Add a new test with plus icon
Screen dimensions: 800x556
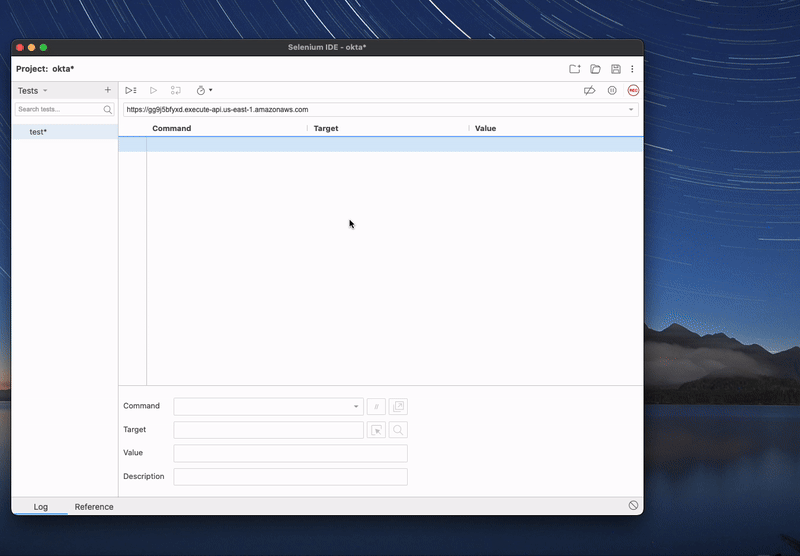pos(108,90)
